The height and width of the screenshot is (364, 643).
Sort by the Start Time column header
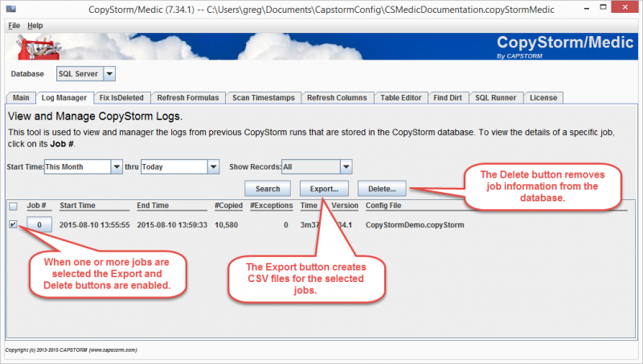tap(77, 206)
